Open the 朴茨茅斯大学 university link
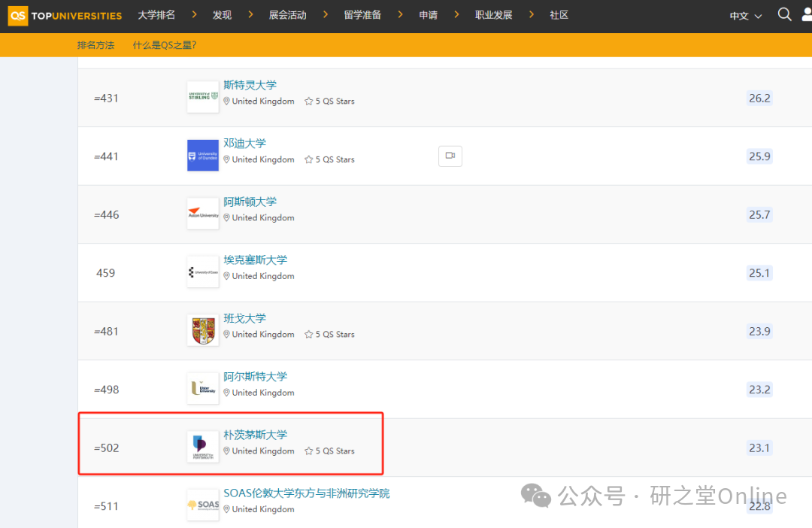812x528 pixels. [x=256, y=435]
